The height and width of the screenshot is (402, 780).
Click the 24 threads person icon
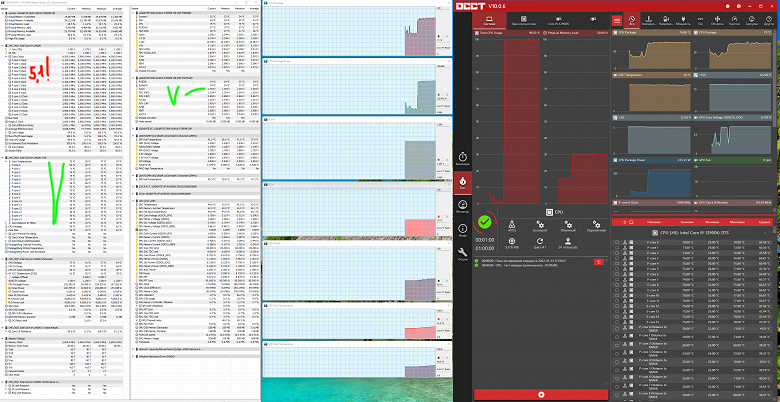(568, 242)
